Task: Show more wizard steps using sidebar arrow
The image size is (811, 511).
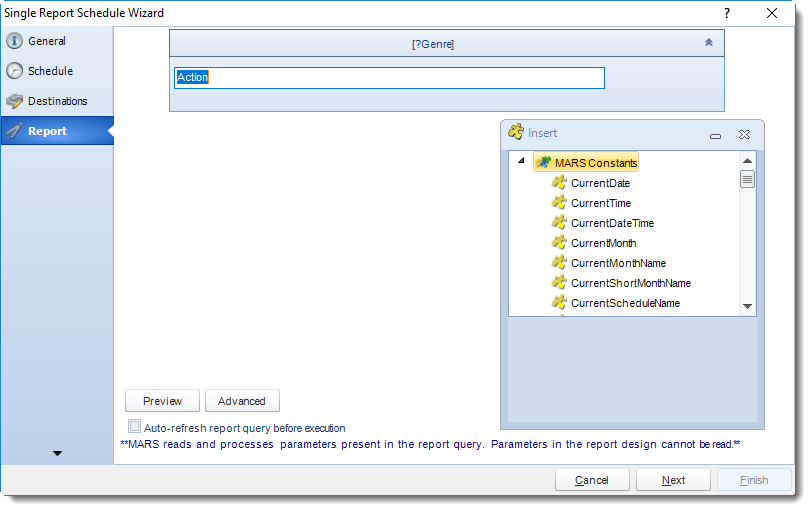Action: point(57,454)
